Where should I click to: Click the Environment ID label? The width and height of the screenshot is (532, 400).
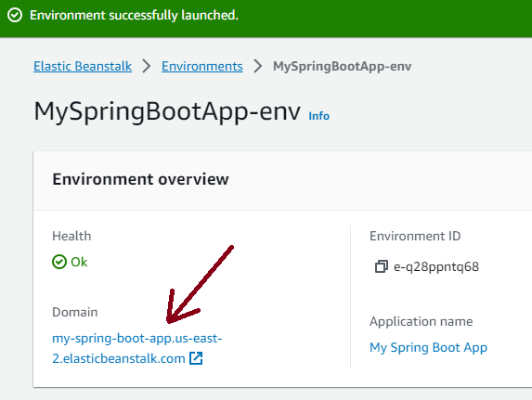point(415,236)
